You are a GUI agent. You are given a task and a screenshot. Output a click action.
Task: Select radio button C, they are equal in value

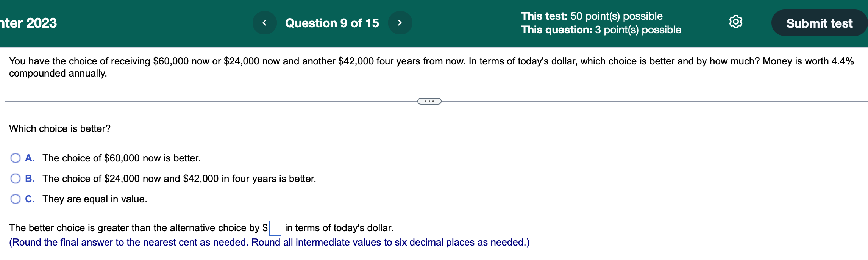point(15,198)
